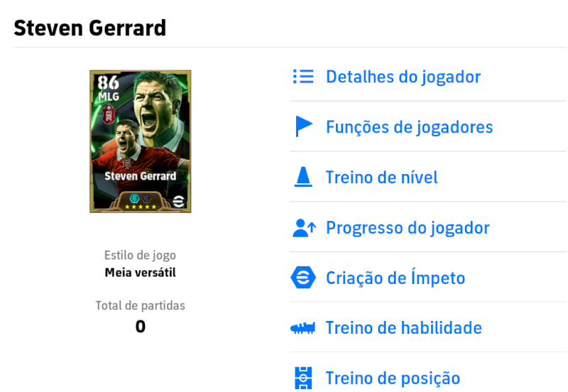This screenshot has height=392, width=568.
Task: Click the person-arrow icon for Progresso do jogador
Action: point(304,228)
